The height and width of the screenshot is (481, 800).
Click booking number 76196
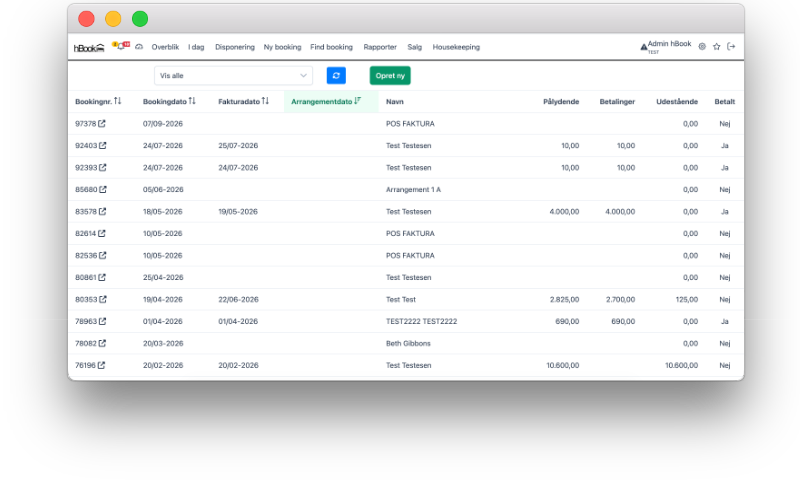(85, 365)
